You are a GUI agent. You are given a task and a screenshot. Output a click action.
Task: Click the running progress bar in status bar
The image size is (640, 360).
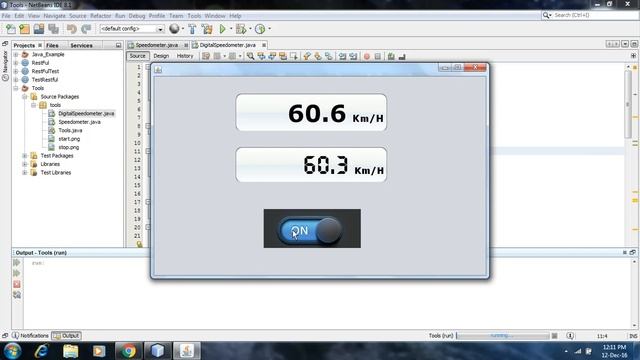pos(503,336)
